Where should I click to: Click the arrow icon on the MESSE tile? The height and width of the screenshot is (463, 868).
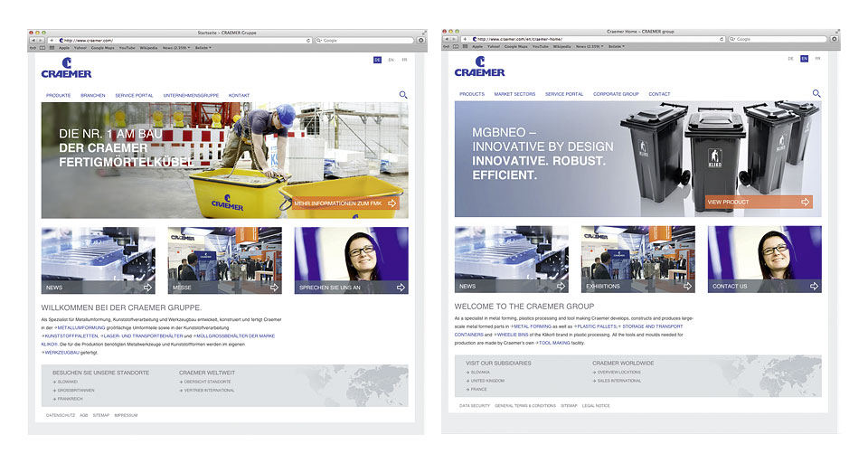pos(274,287)
